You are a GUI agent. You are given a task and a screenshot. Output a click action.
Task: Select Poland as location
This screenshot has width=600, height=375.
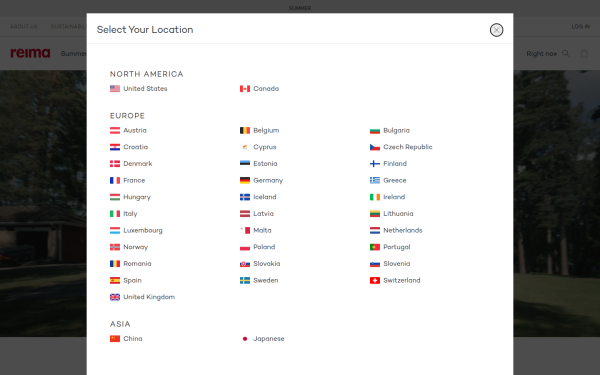(x=258, y=247)
